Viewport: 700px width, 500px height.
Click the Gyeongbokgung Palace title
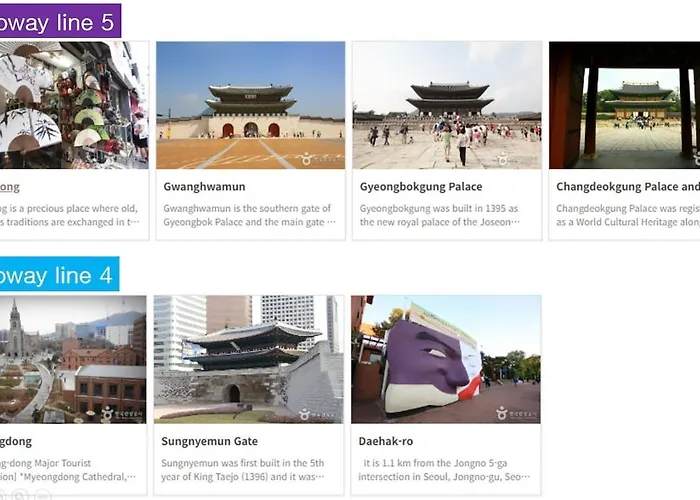(421, 187)
